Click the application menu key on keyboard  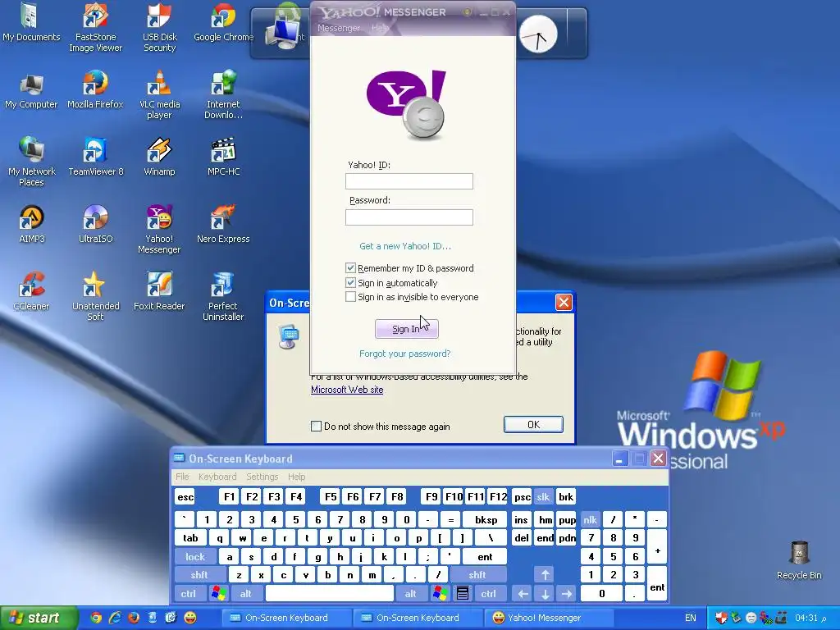[x=463, y=594]
